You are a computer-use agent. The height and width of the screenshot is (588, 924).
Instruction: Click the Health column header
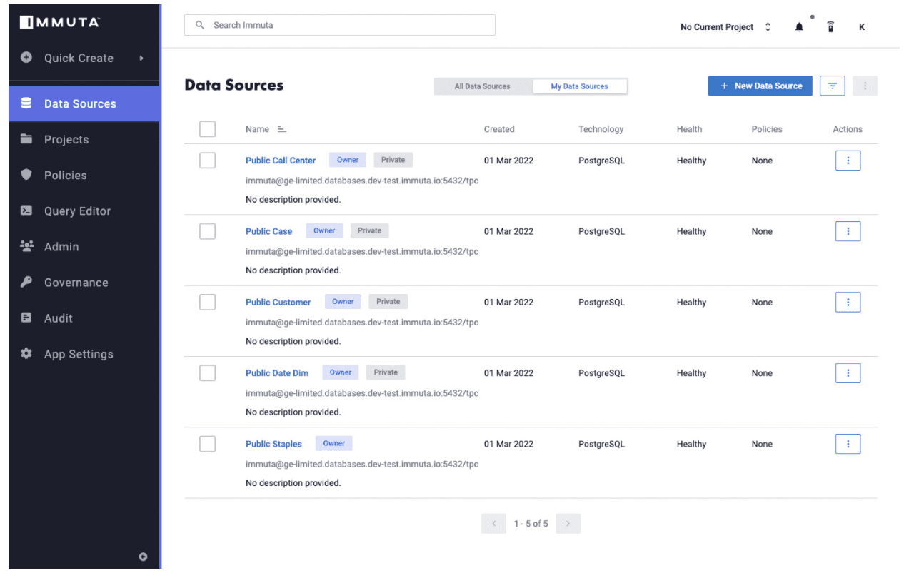pyautogui.click(x=689, y=129)
